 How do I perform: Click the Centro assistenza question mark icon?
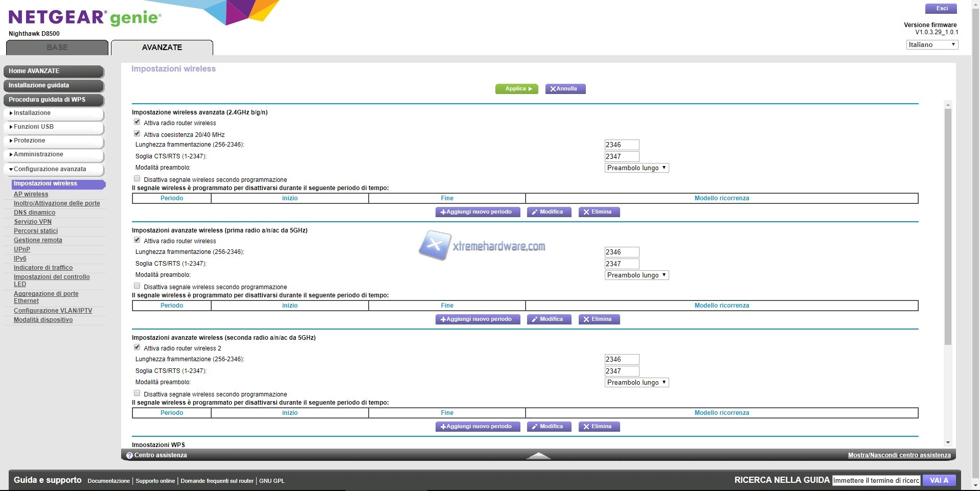coord(129,455)
